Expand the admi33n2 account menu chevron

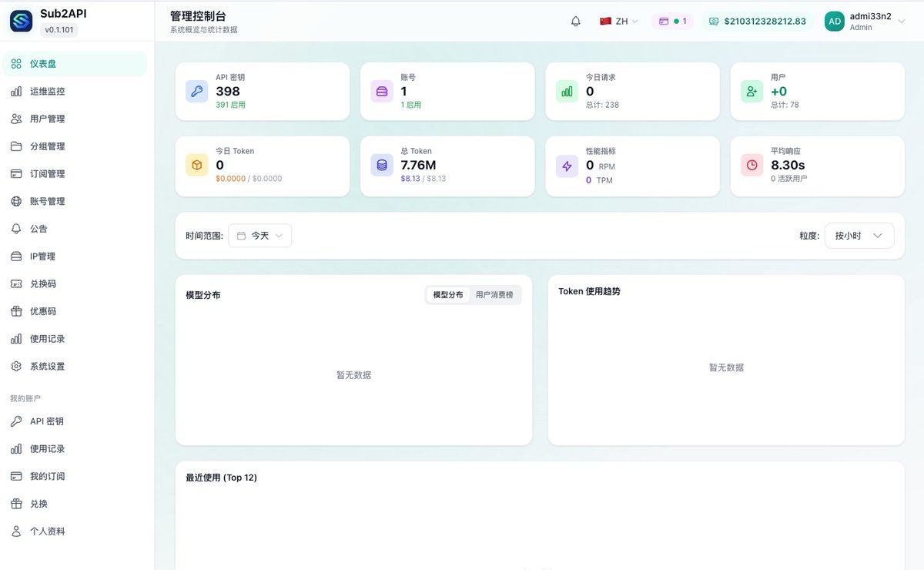pos(902,22)
